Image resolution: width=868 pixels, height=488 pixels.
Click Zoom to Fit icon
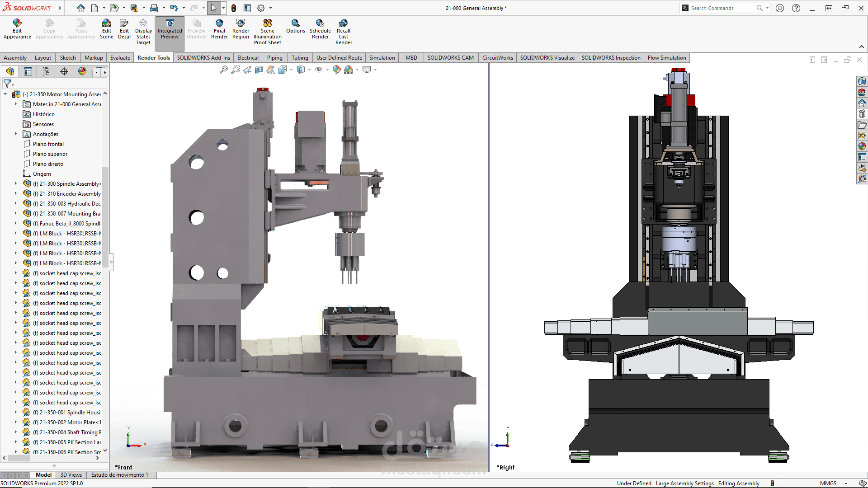coord(223,70)
